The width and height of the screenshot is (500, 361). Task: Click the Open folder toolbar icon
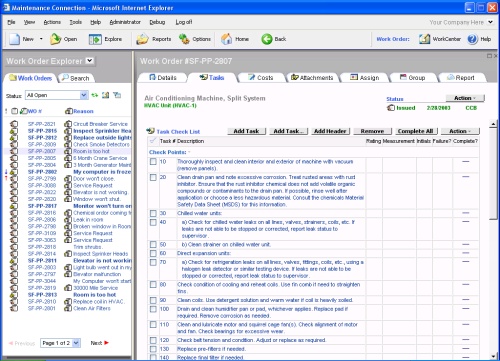point(55,39)
